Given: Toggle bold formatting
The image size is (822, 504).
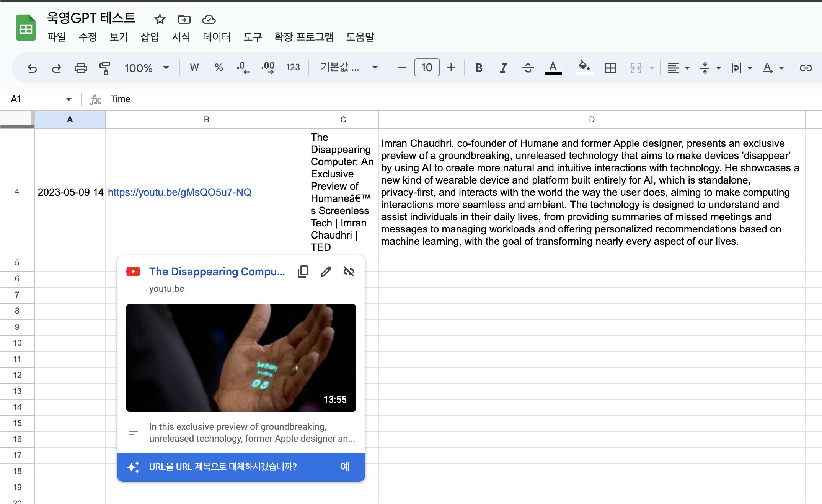Looking at the screenshot, I should tap(479, 68).
